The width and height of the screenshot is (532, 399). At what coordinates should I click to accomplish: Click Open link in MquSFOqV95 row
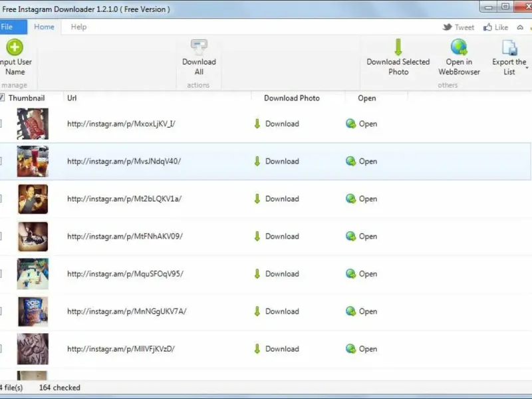coord(368,274)
